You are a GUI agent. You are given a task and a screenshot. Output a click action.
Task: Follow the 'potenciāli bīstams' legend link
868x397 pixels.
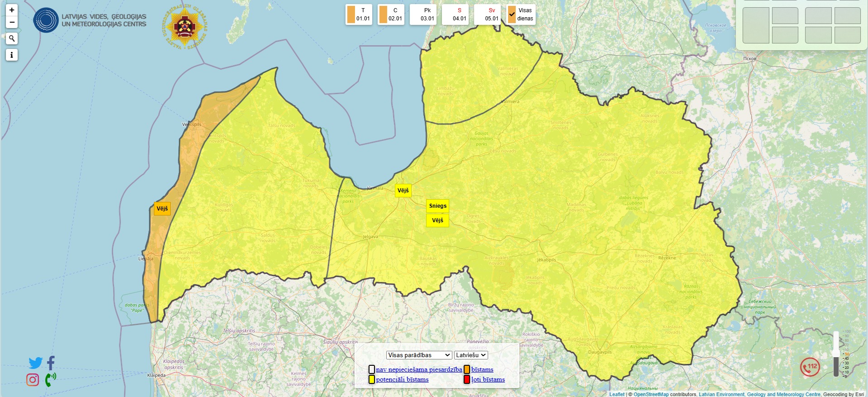tap(402, 379)
